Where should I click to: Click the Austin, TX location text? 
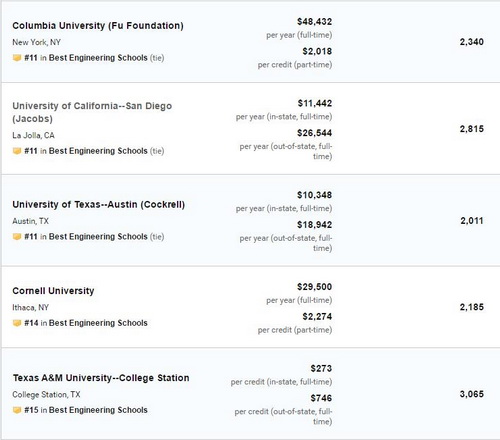(30, 221)
